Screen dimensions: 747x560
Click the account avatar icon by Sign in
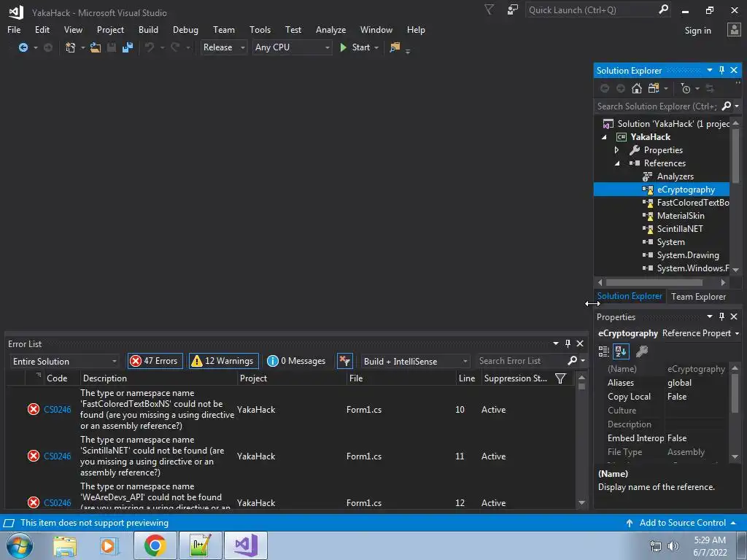pyautogui.click(x=734, y=29)
